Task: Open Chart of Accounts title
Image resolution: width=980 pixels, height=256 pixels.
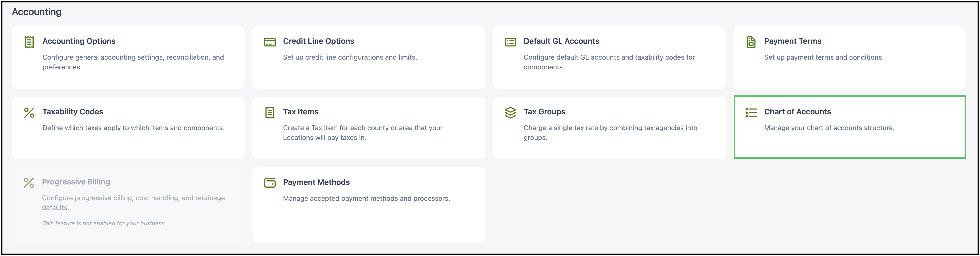Action: [x=797, y=112]
